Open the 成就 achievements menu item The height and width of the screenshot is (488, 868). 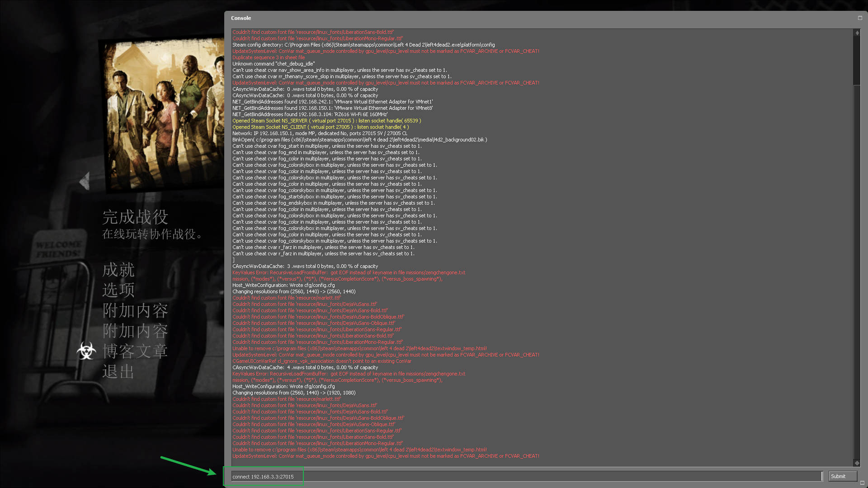118,270
